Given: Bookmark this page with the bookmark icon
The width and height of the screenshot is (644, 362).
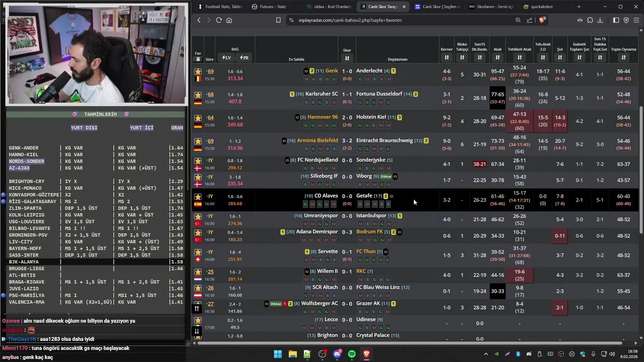Looking at the screenshot, I should [x=278, y=20].
